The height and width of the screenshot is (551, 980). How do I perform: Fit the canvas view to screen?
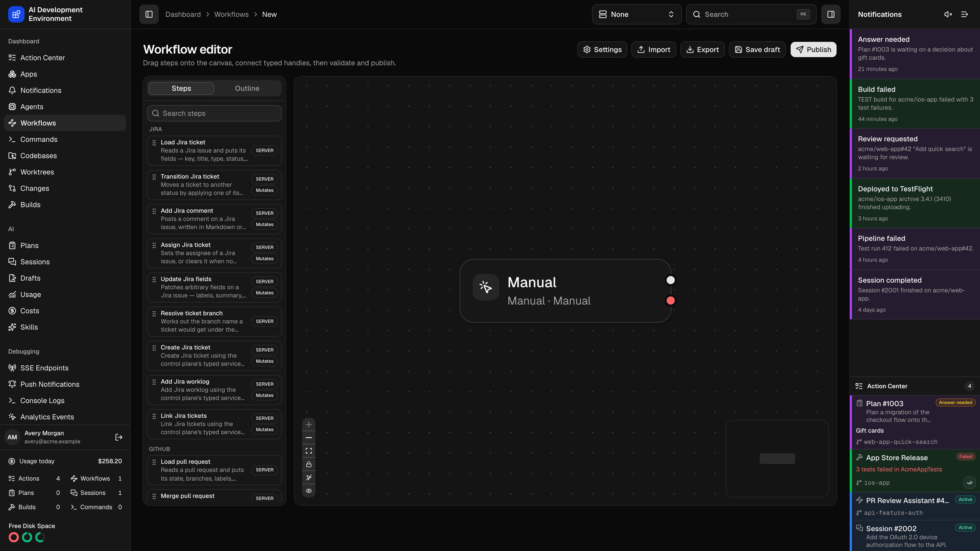click(309, 451)
